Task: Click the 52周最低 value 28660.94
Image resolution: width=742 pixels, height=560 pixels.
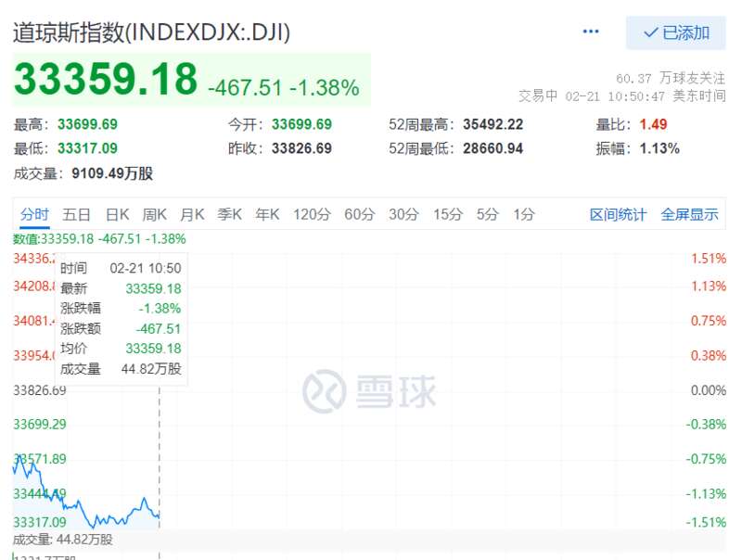Action: coord(493,148)
